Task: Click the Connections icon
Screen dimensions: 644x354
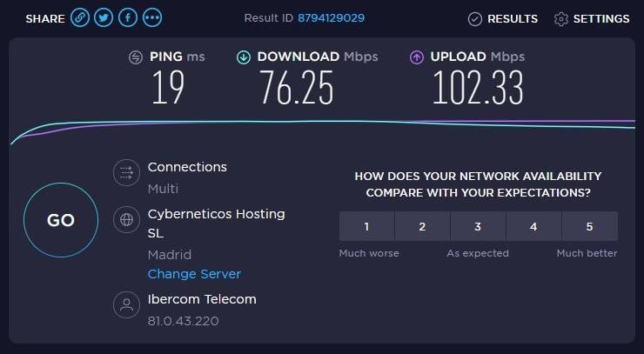Action: click(127, 173)
